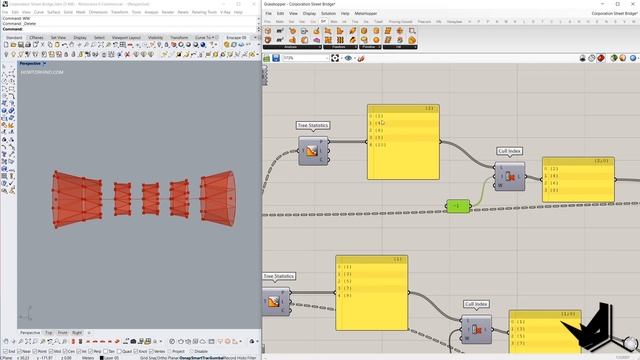640x360 pixels.
Task: Toggle Grasshopper shaded preview red icon
Action: [601, 58]
